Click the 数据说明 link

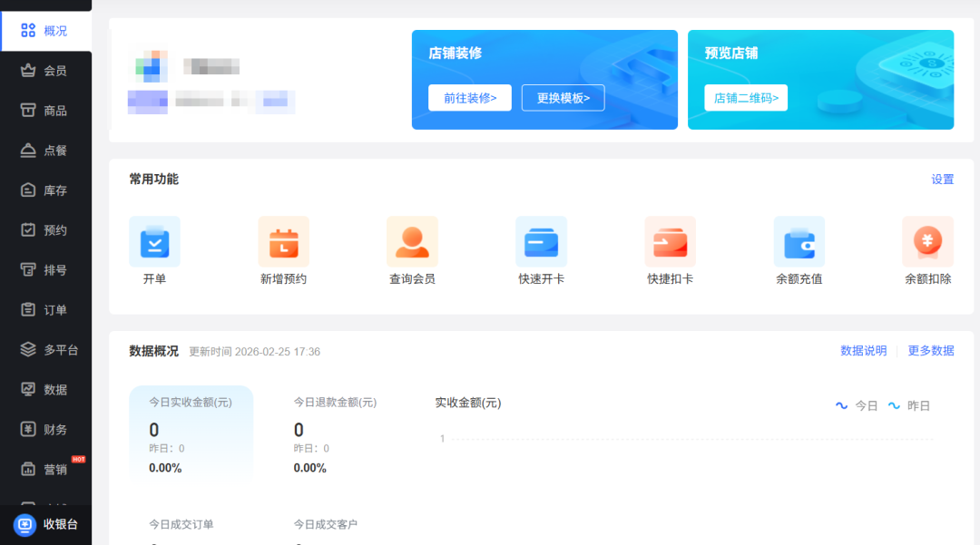(863, 351)
